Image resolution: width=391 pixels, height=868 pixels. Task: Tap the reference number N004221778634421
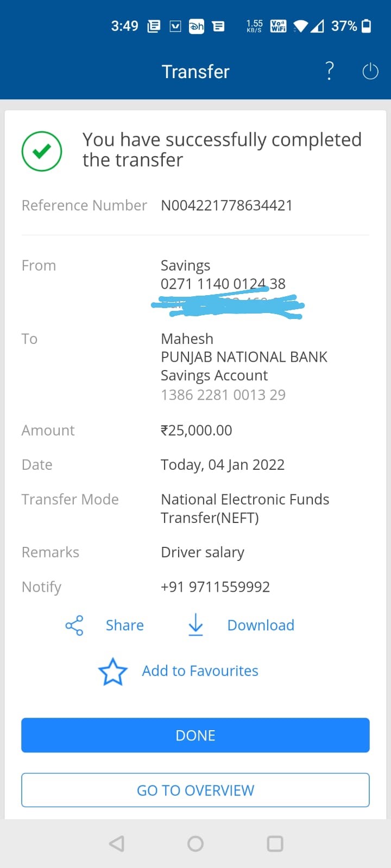[226, 206]
